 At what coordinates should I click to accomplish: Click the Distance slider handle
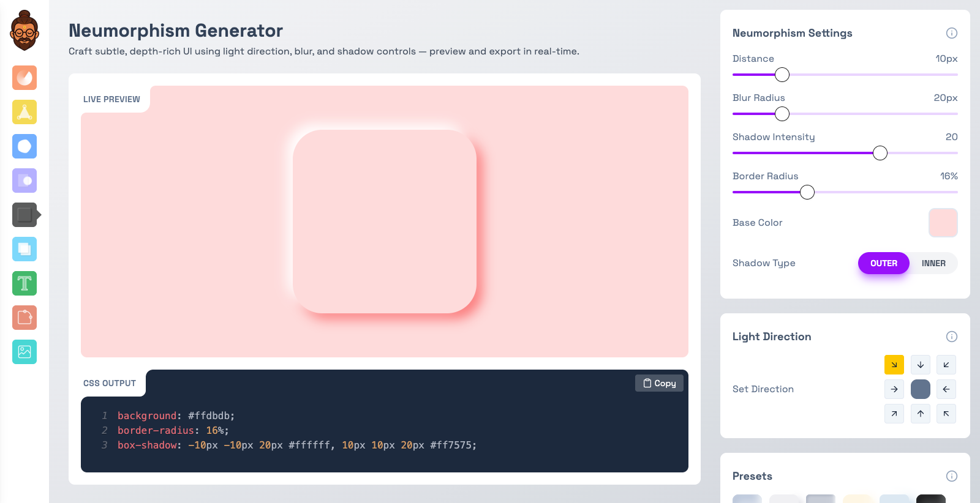782,75
